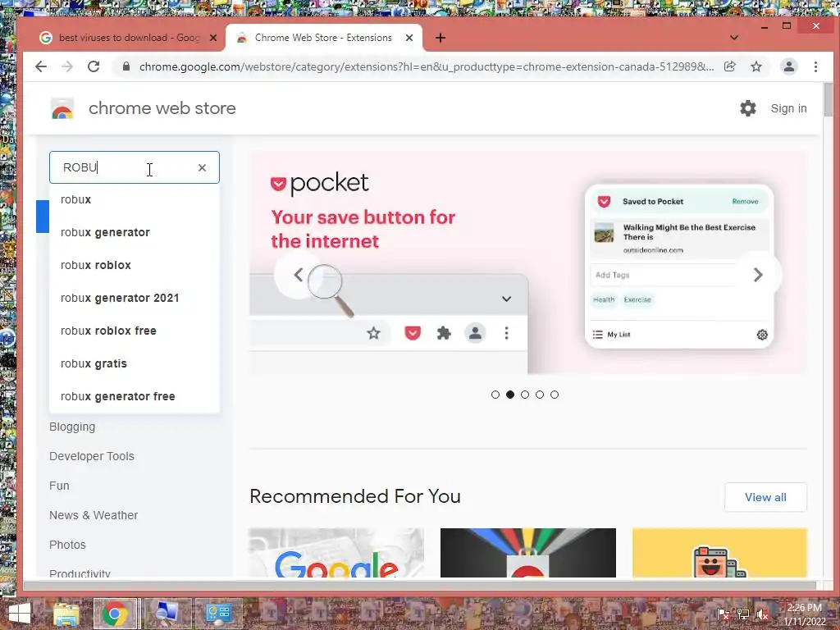The height and width of the screenshot is (630, 840).
Task: Go back with the browser back arrow
Action: [41, 66]
